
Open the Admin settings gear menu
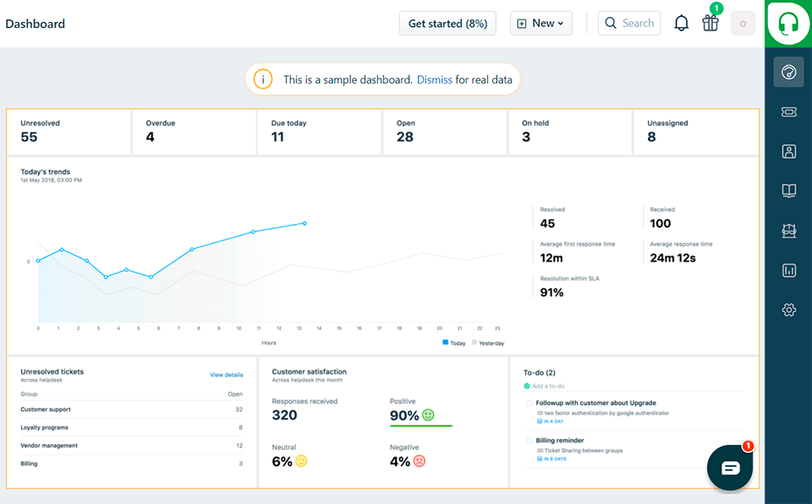(788, 310)
